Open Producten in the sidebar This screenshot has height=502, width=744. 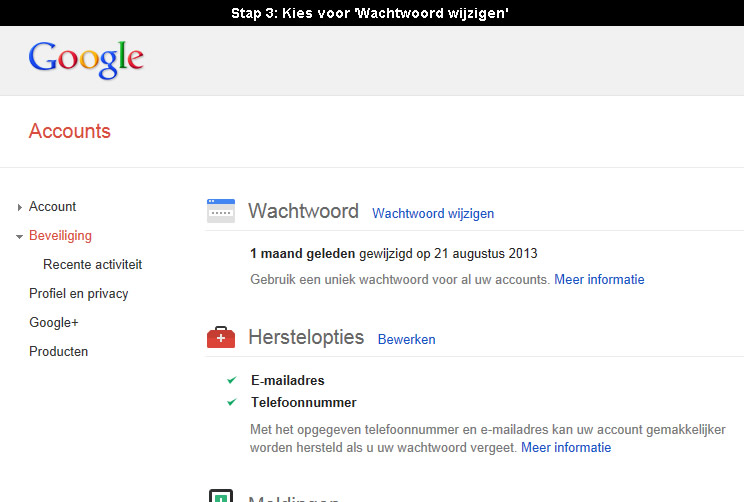pyautogui.click(x=58, y=352)
